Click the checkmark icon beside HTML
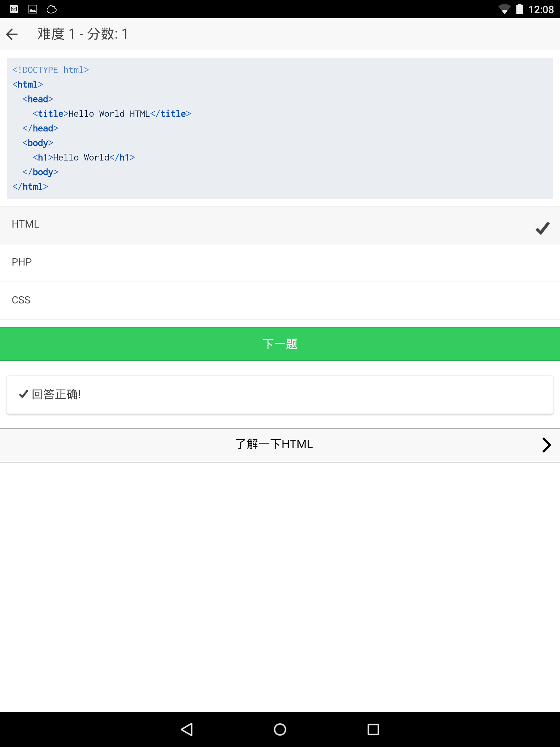 click(x=542, y=228)
